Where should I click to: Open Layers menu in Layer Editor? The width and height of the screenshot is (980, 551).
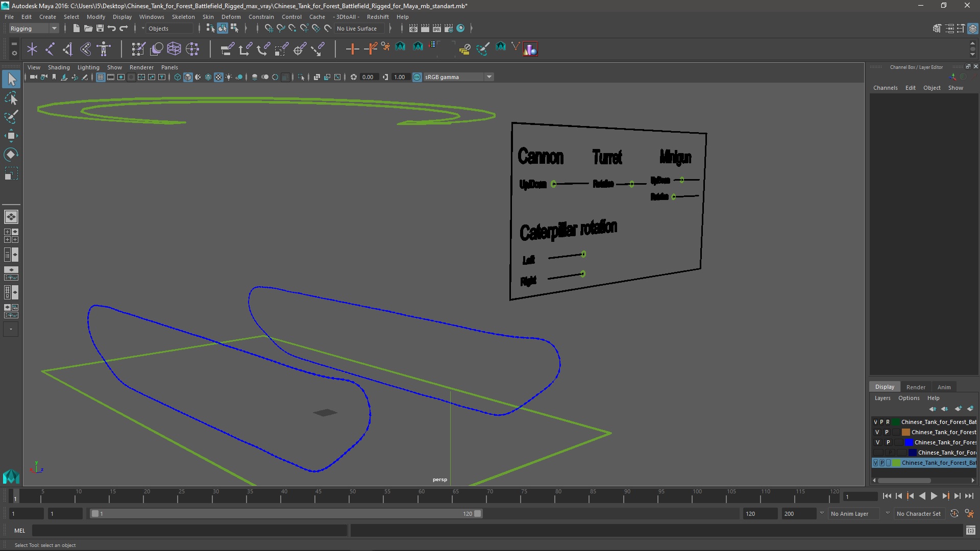882,398
